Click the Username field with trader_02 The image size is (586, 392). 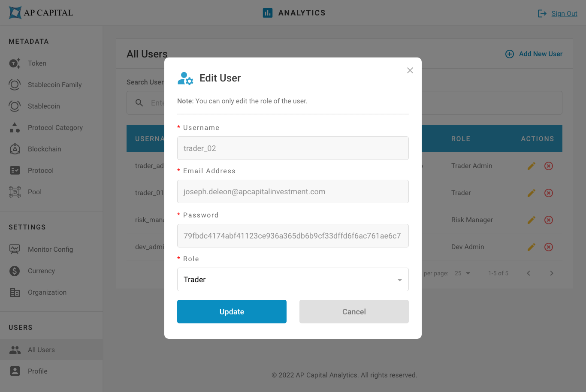coord(293,148)
